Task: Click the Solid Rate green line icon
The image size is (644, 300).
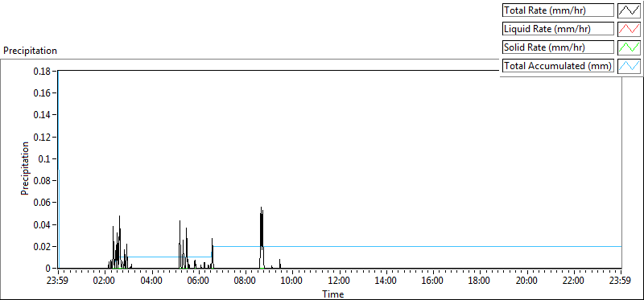Action: [x=629, y=47]
